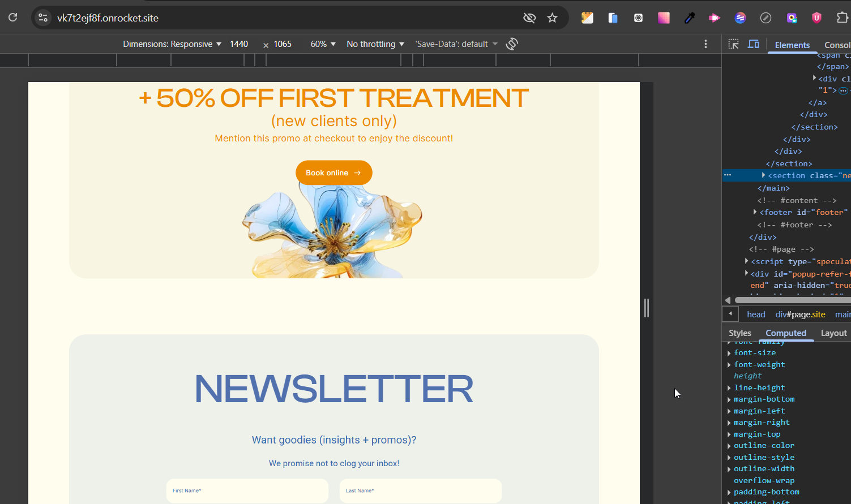851x504 pixels.
Task: Expand the script type="speculat..." node
Action: pos(746,261)
